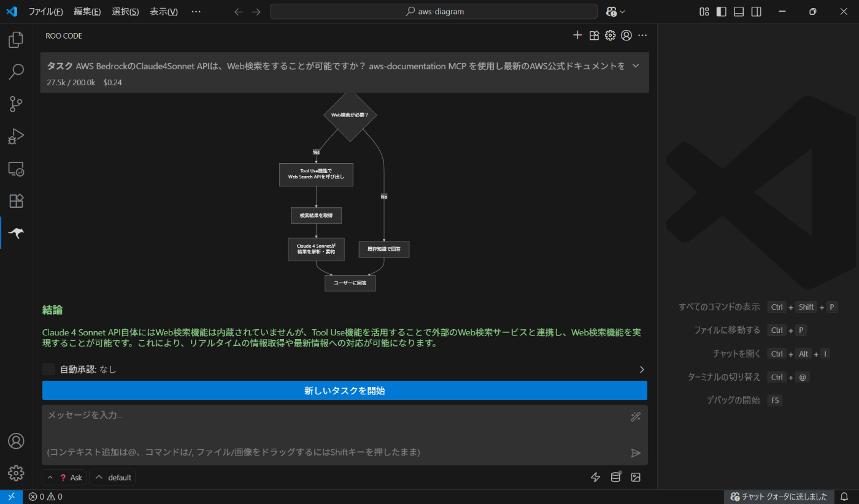Click the enhance prompt wand icon
Viewport: 859px width, 504px height.
pos(636,417)
